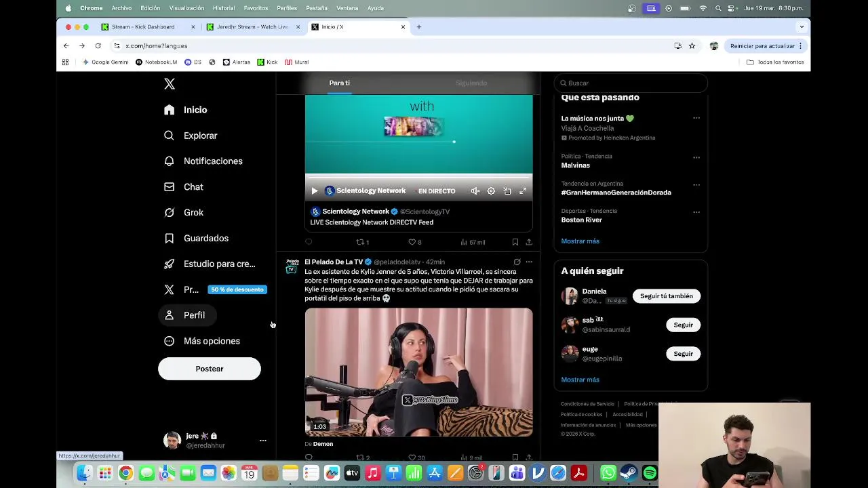The image size is (868, 488).
Task: Reload the page in Chrome
Action: click(x=98, y=46)
